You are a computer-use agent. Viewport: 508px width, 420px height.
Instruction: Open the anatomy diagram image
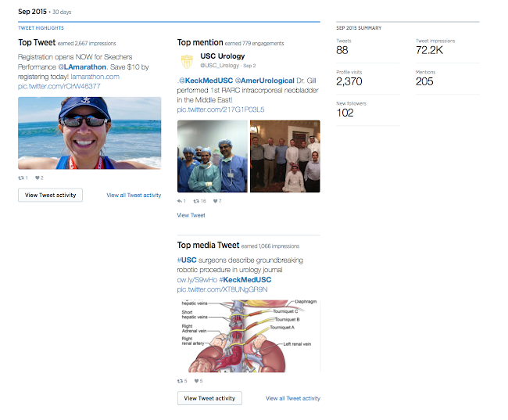(x=249, y=336)
